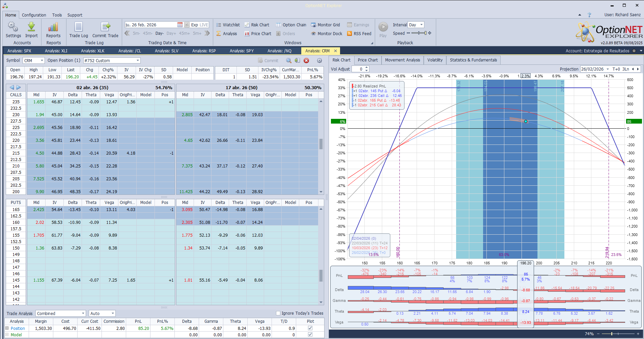This screenshot has height=339, width=644.
Task: Switch to the Volatility tab
Action: pos(435,60)
